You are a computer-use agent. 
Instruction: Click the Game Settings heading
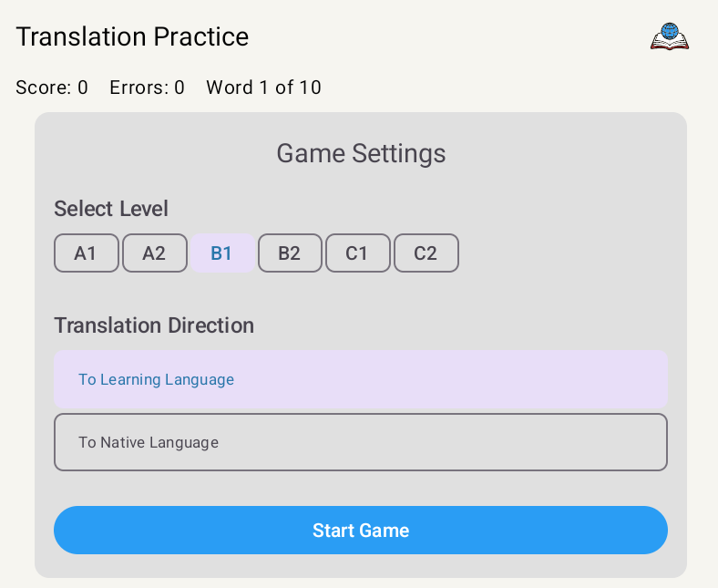[x=361, y=153]
